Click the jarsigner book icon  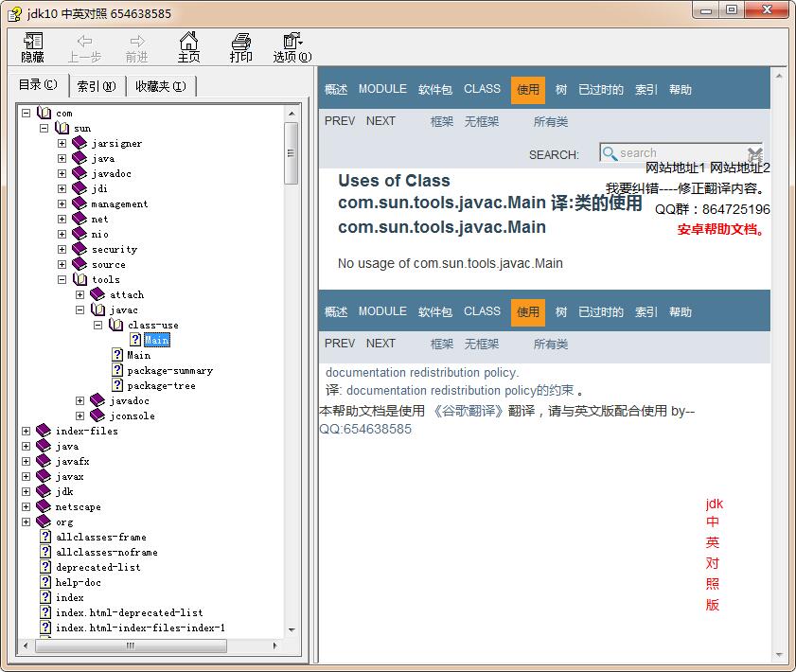[x=80, y=143]
